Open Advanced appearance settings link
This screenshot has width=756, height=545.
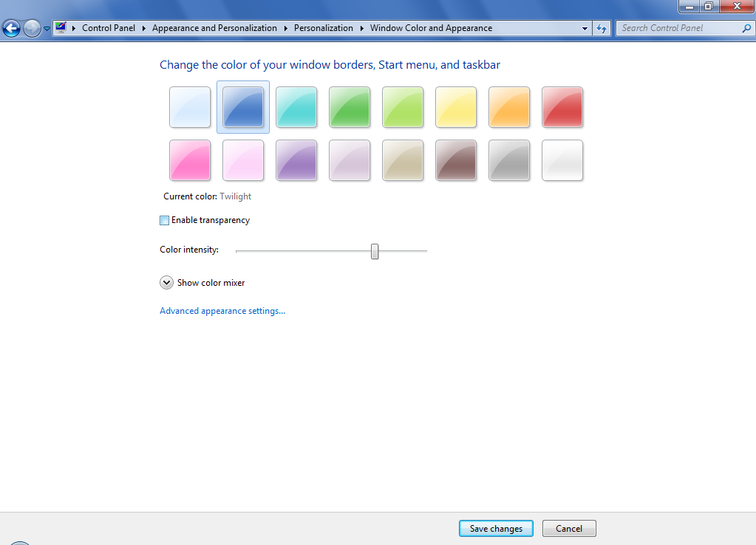tap(222, 311)
